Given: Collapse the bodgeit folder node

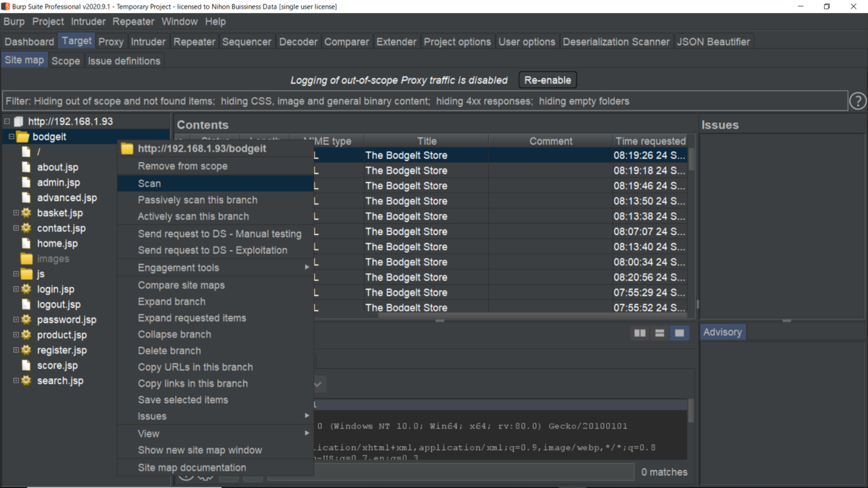Looking at the screenshot, I should pyautogui.click(x=12, y=137).
